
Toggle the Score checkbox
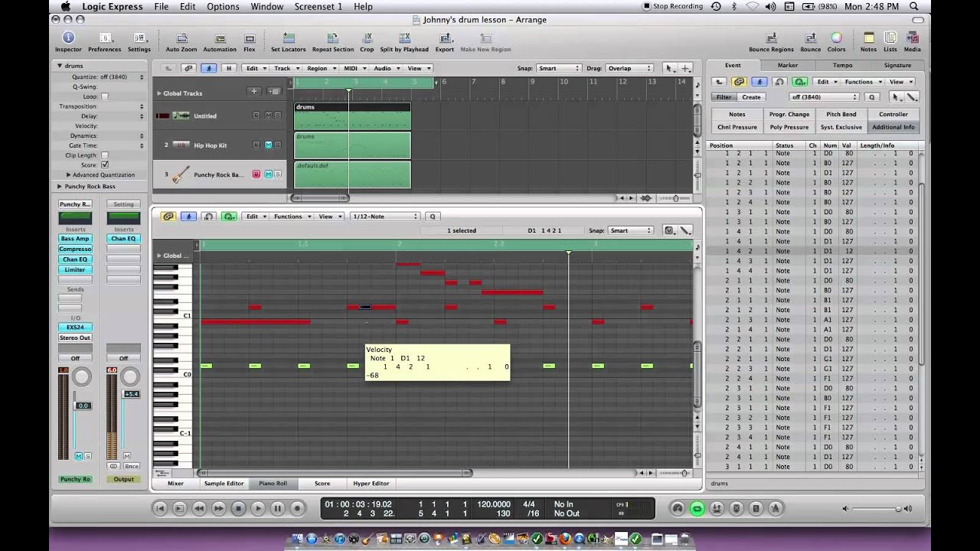[105, 165]
